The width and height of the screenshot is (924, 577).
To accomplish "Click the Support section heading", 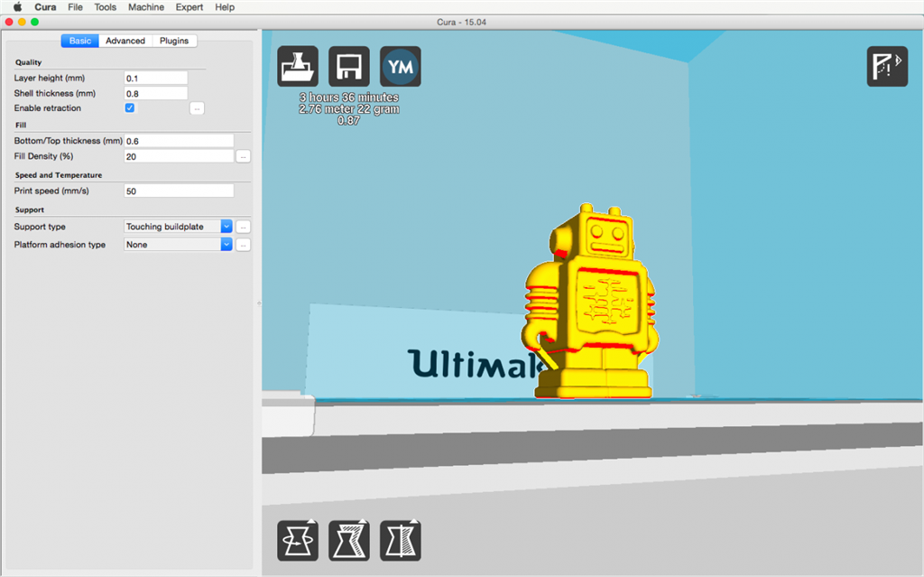I will point(30,210).
